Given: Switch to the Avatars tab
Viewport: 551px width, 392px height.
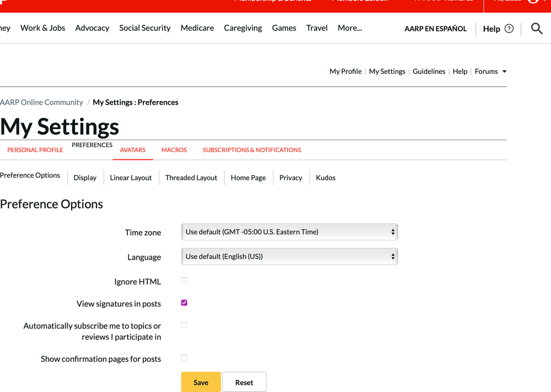Looking at the screenshot, I should click(x=132, y=150).
